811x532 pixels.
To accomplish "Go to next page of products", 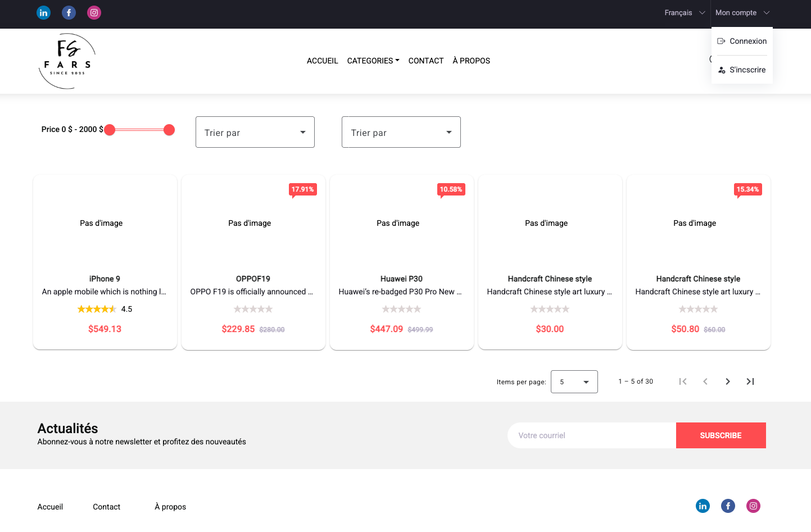I will coord(727,381).
